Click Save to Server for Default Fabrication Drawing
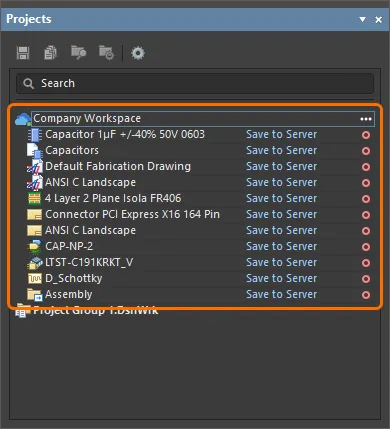Viewport: 390px width, 429px height. [281, 166]
